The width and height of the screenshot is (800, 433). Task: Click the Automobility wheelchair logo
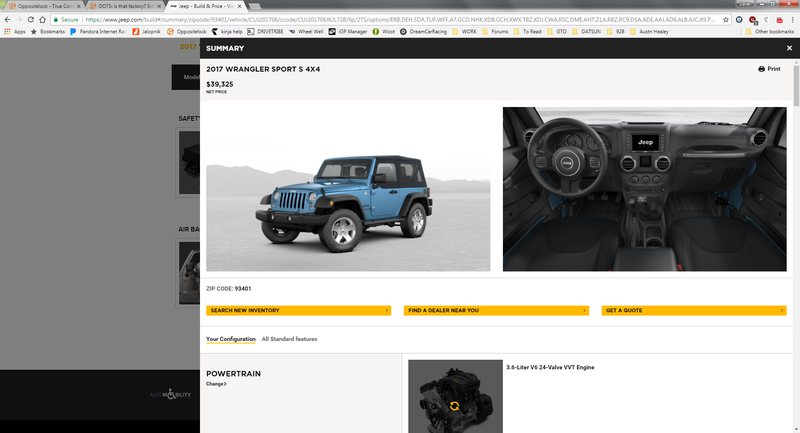170,394
